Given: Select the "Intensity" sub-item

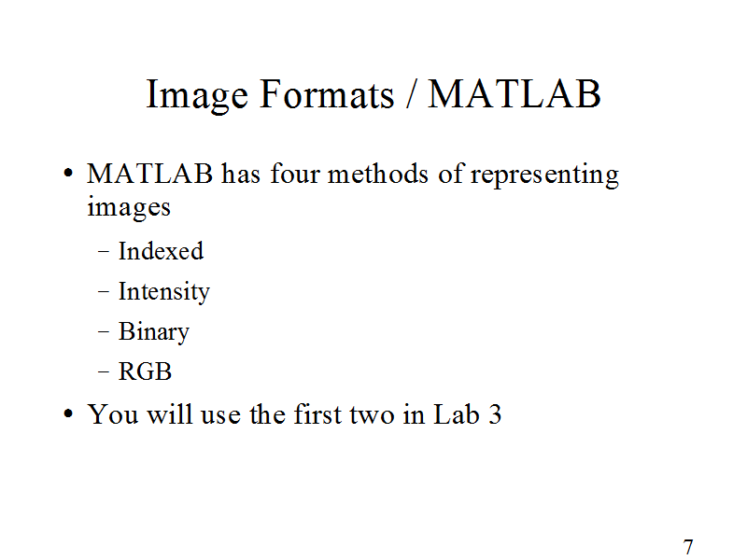Looking at the screenshot, I should point(164,292).
